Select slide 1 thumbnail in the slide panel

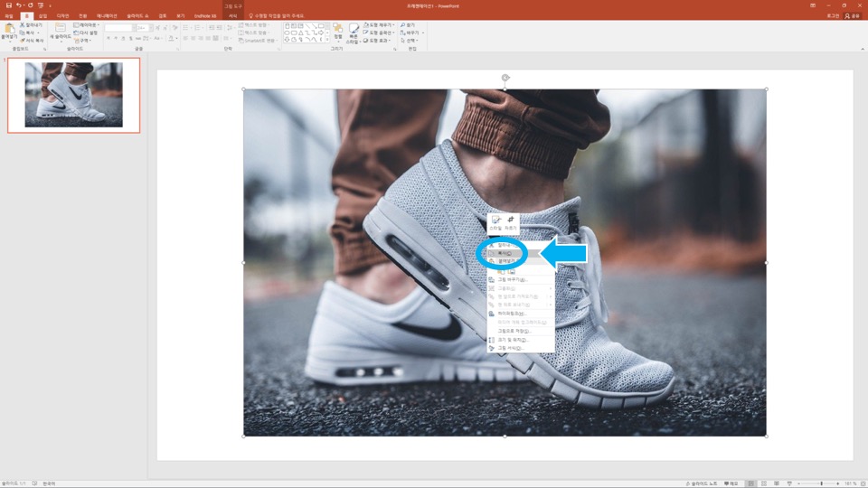point(73,95)
